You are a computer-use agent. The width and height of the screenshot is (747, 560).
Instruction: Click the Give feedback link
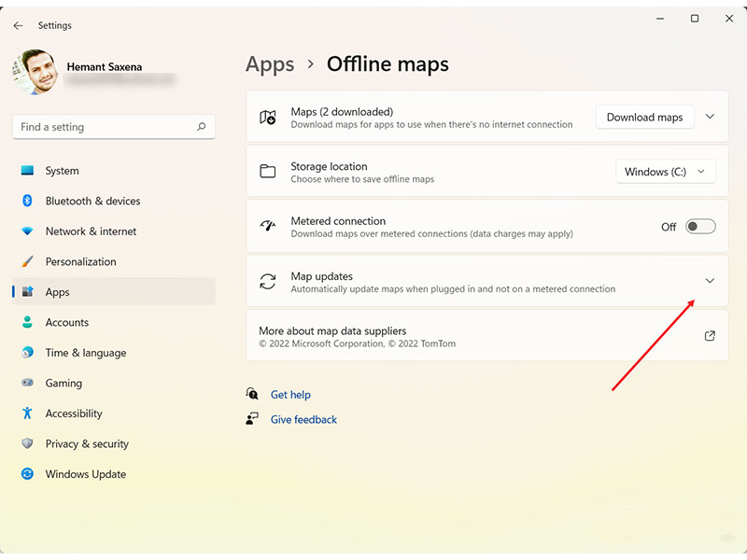(303, 419)
